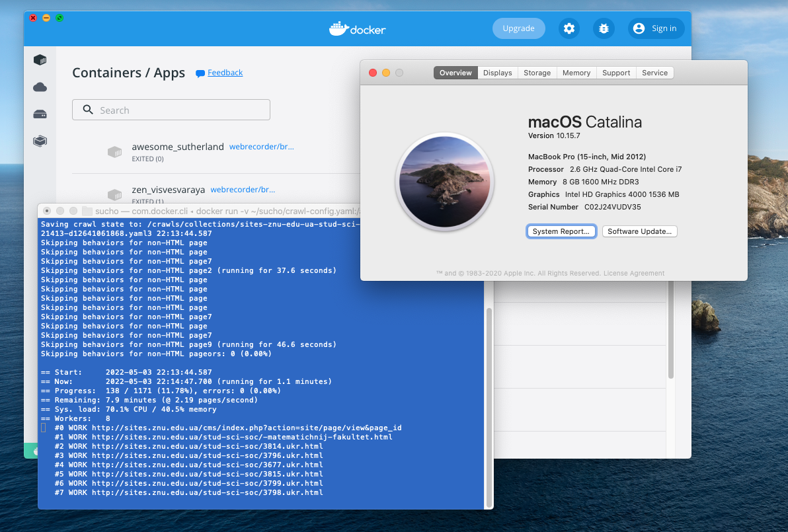Open the Feedback link
Screen dimensions: 788x532
click(x=225, y=72)
